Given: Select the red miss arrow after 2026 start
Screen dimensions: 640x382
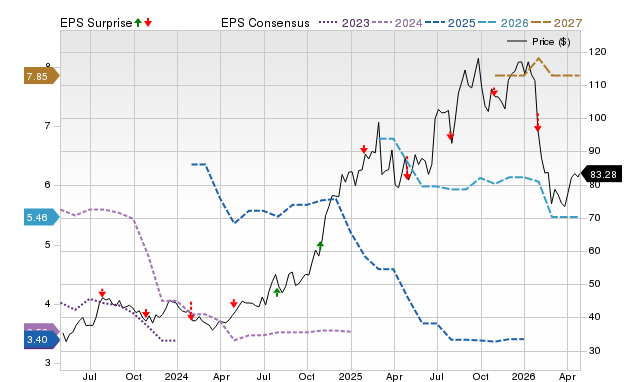Looking at the screenshot, I should tap(538, 122).
